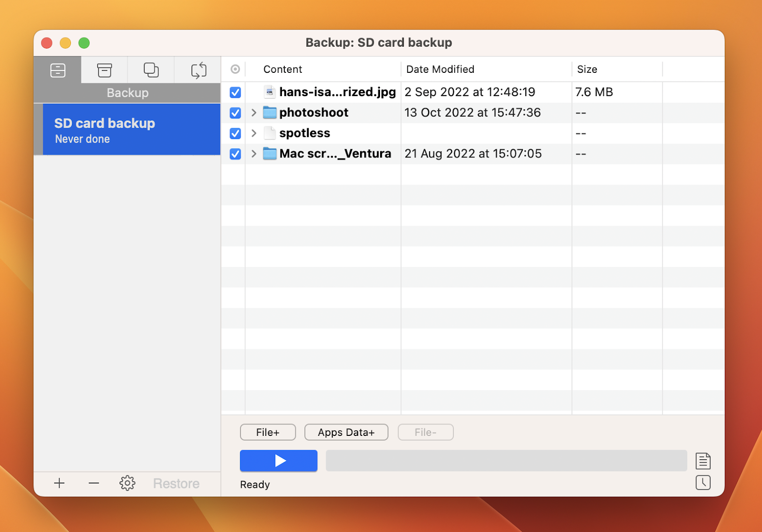Switch to the Clone mode icon
This screenshot has width=762, height=532.
150,70
